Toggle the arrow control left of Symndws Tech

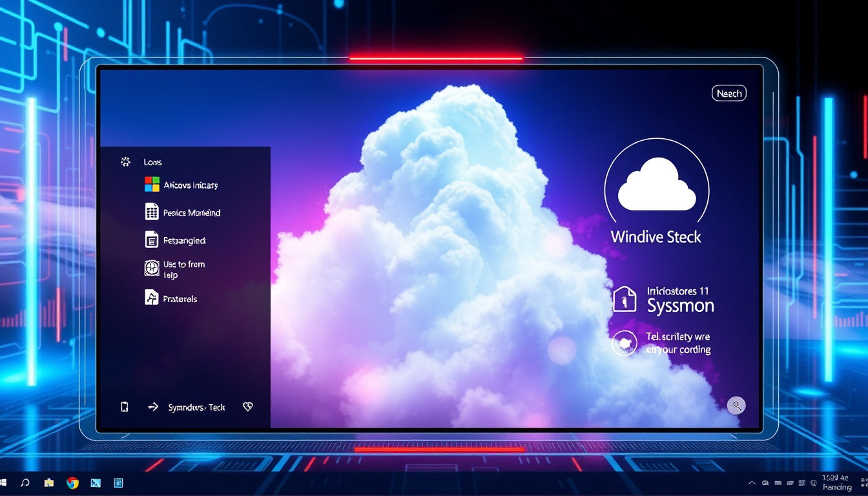(x=153, y=407)
